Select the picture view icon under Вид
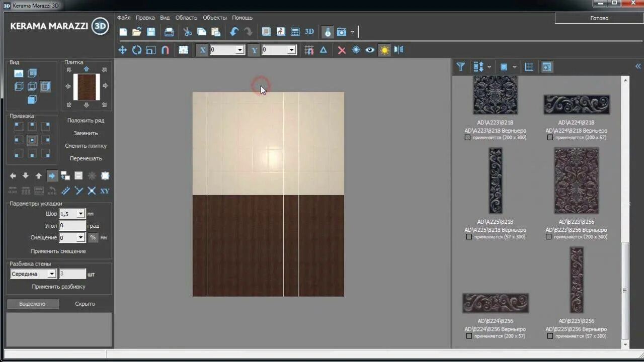 [19, 73]
